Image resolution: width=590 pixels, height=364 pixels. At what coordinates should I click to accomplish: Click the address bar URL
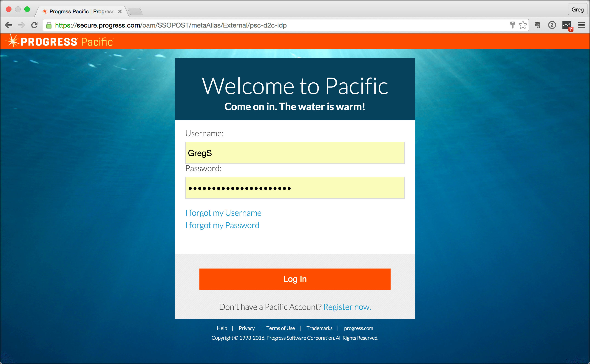[171, 25]
